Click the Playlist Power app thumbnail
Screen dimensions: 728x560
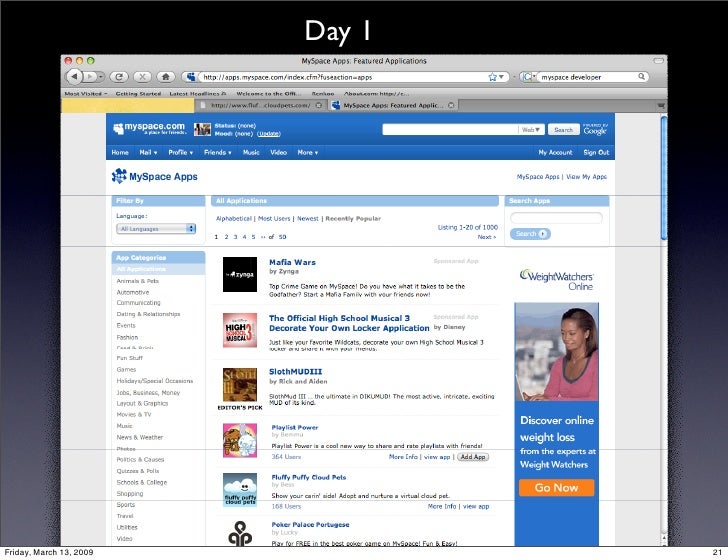click(x=240, y=440)
